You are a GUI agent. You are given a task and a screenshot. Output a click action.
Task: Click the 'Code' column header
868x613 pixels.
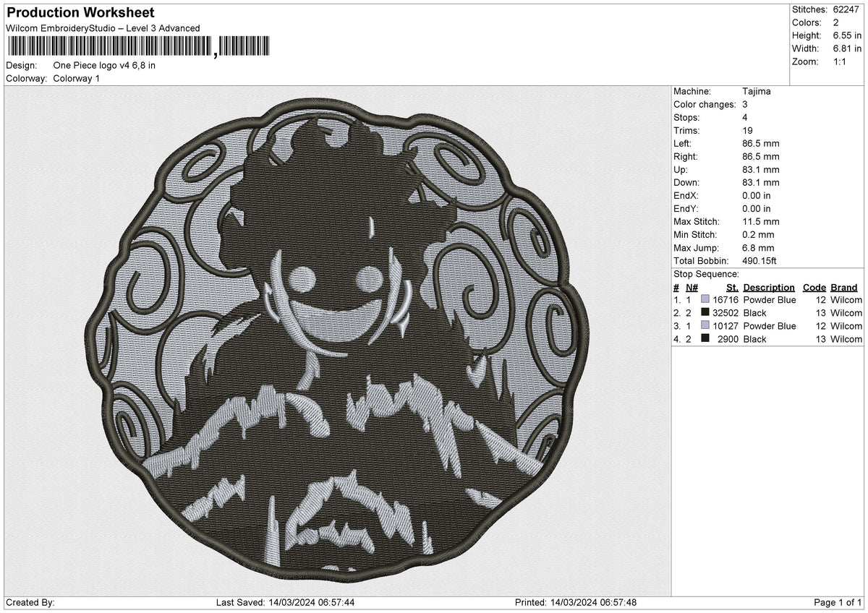click(814, 288)
